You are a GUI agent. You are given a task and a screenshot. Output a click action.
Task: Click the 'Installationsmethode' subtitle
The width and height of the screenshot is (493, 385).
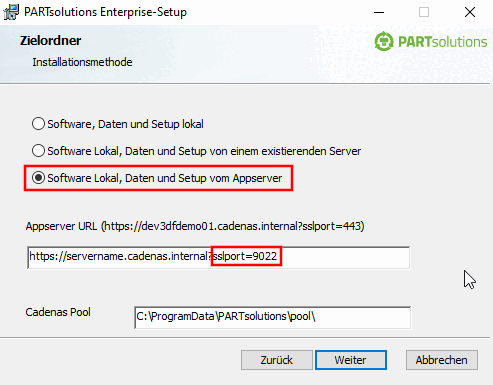[x=82, y=62]
